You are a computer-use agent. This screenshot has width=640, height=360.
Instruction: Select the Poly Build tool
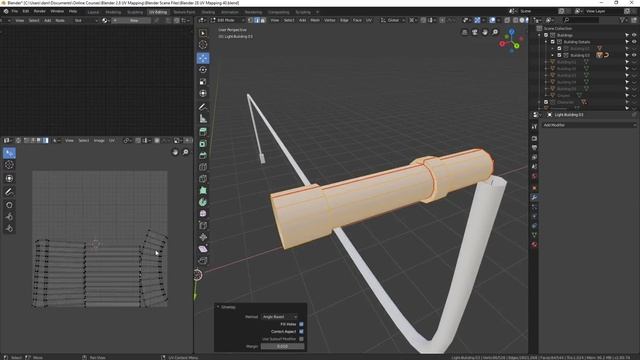pos(203,191)
